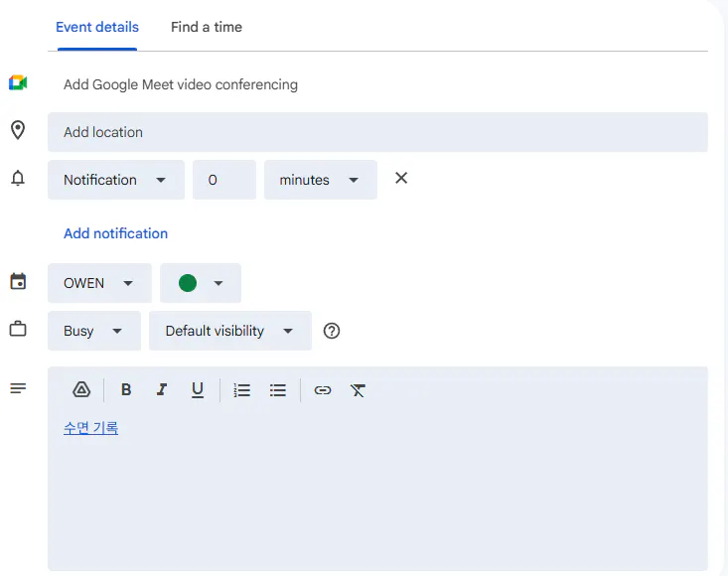Open the green event color picker

pyautogui.click(x=201, y=283)
